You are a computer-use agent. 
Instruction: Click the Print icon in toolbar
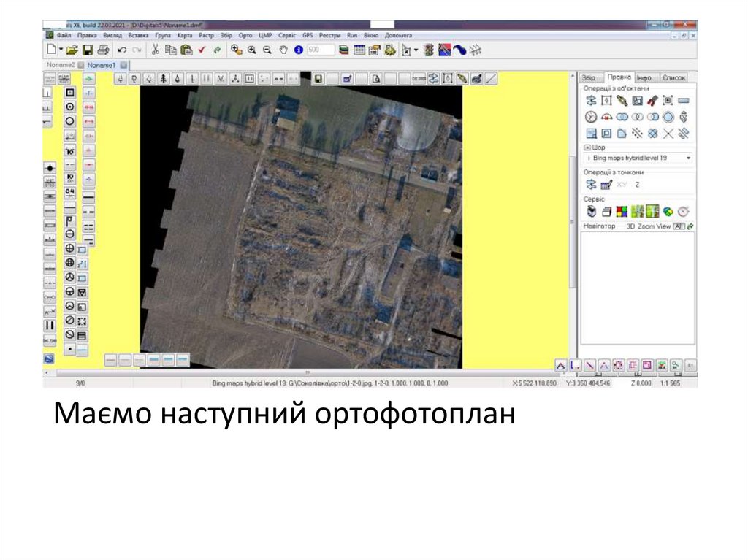point(103,50)
